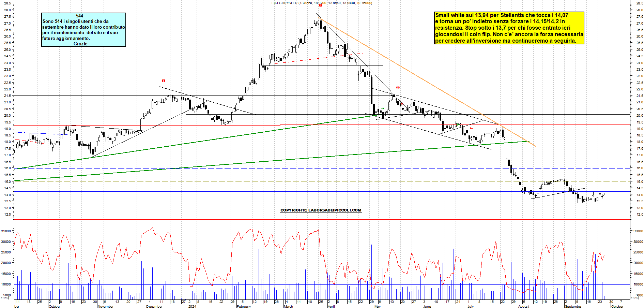644x308 pixels.
Task: Select the cyan '544' contributors note box
Action: coord(83,30)
